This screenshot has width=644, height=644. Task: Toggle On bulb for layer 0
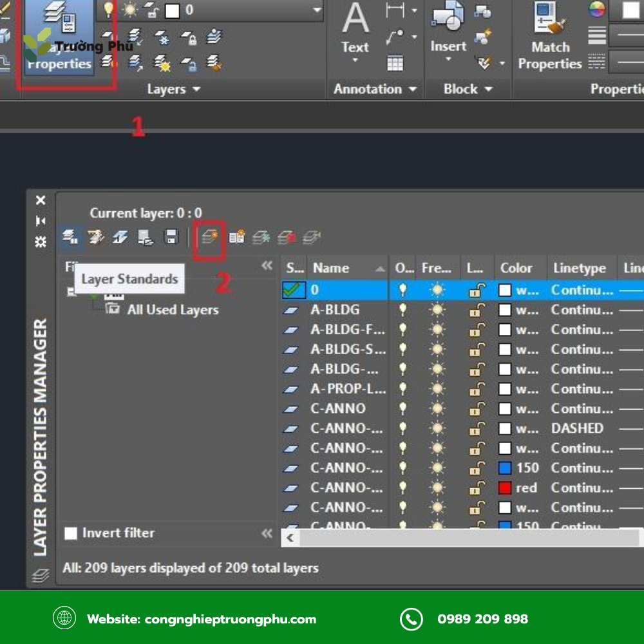[x=403, y=290]
